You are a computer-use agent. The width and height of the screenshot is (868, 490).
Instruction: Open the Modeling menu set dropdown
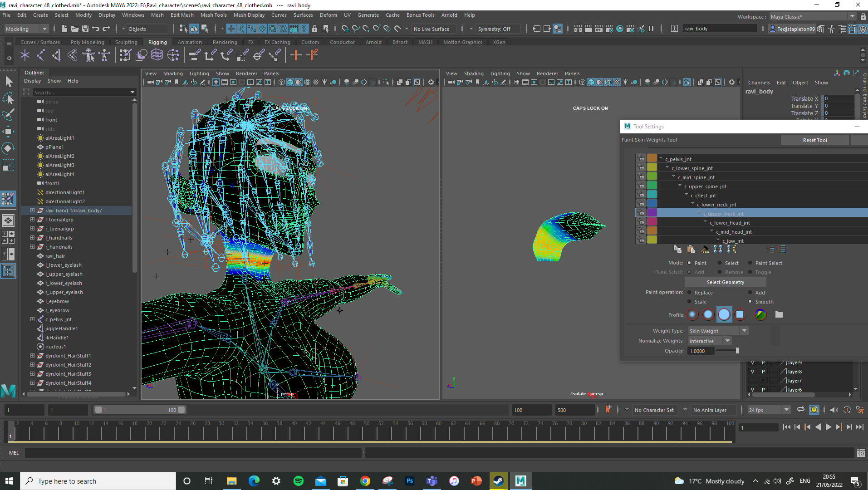[26, 29]
